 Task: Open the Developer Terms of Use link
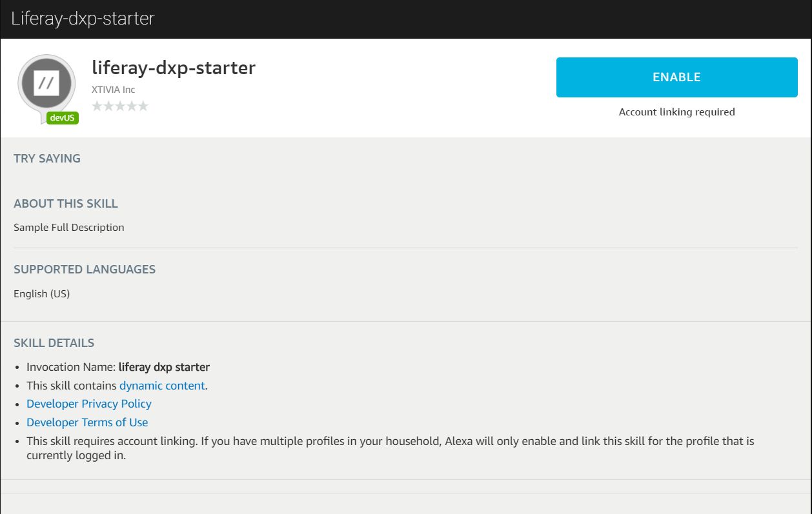(87, 422)
